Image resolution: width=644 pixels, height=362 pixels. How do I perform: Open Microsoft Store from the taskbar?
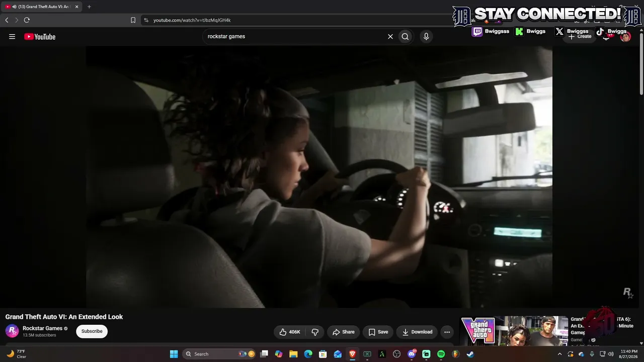click(x=323, y=354)
